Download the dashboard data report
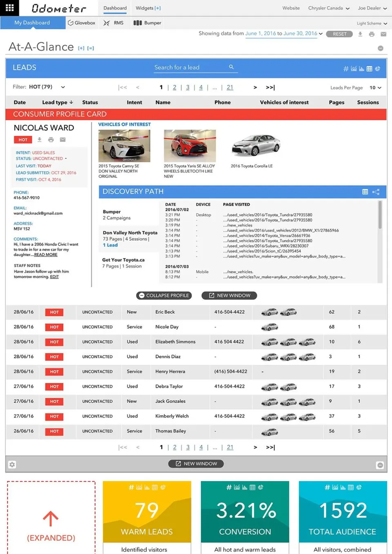This screenshot has width=392, height=554. coord(360,34)
